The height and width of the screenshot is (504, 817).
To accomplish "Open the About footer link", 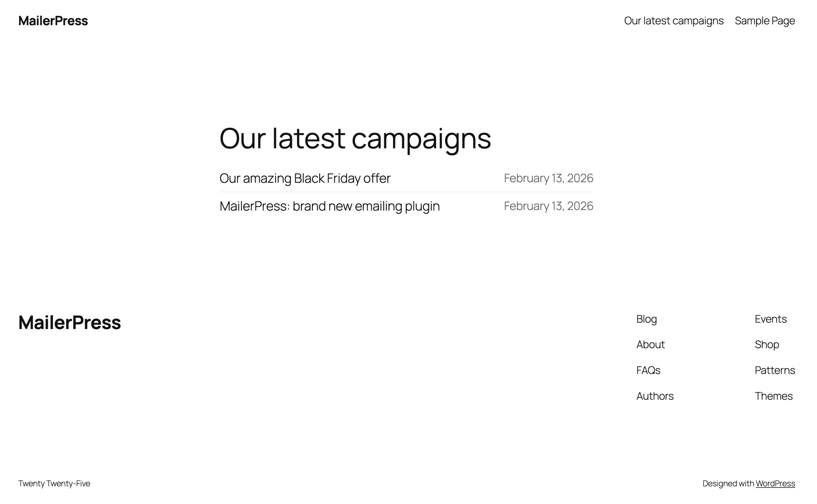I will pyautogui.click(x=650, y=345).
